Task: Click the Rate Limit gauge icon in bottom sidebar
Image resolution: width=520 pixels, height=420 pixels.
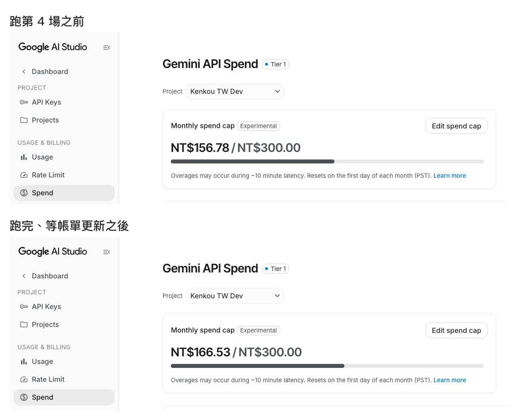Action: [x=24, y=379]
